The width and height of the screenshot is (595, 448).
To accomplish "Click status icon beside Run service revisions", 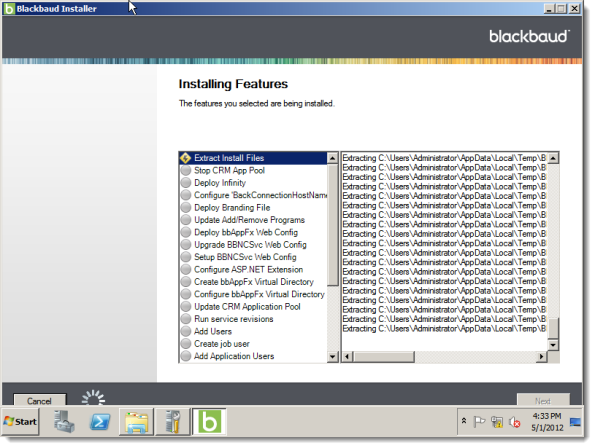I will pyautogui.click(x=186, y=319).
